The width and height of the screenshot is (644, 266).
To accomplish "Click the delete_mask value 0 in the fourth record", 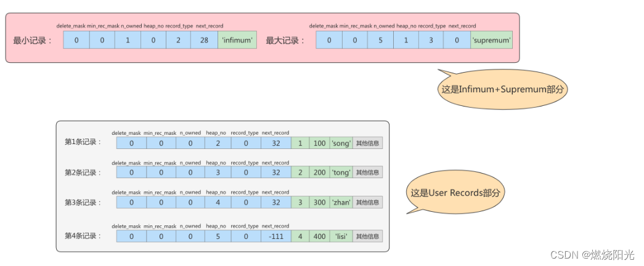I will 131,236.
